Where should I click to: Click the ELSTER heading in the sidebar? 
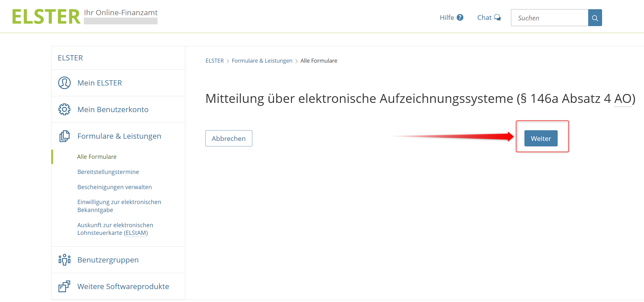[70, 58]
